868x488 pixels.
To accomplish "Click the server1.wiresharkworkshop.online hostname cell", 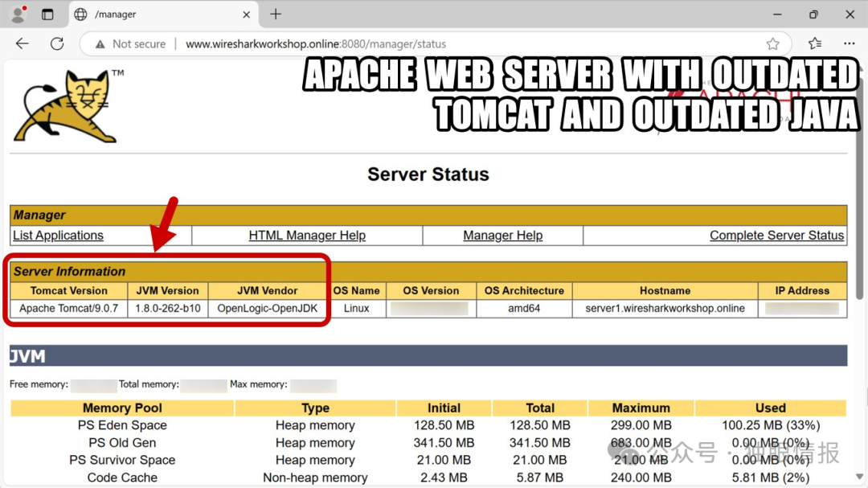I will [665, 309].
